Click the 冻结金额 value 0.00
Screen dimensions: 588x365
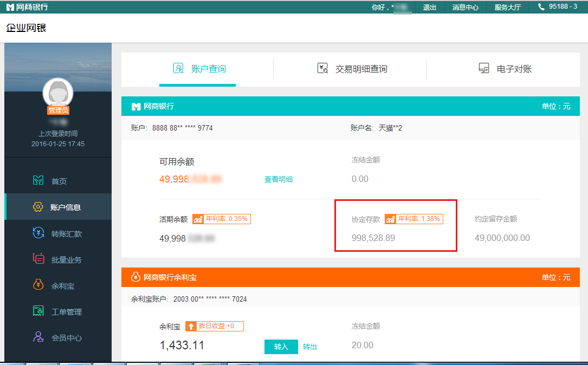[x=360, y=179]
